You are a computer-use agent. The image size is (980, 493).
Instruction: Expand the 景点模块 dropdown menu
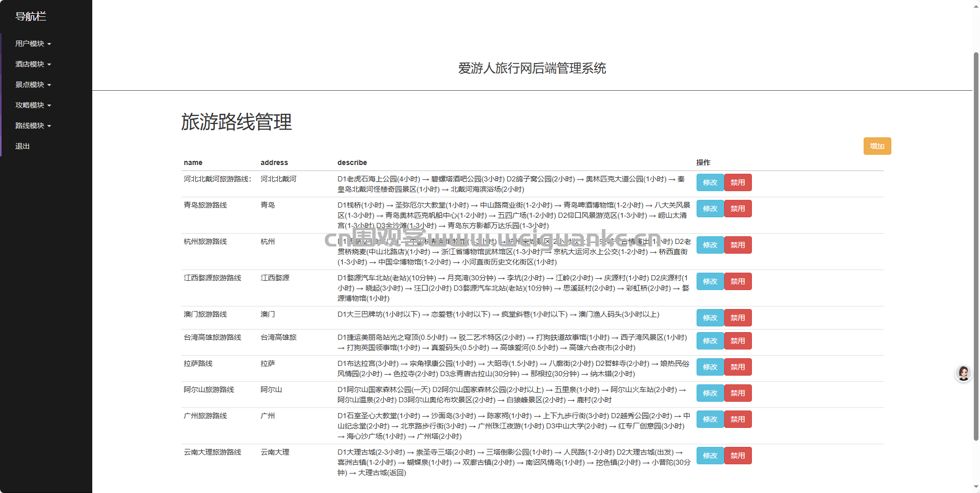pos(33,85)
